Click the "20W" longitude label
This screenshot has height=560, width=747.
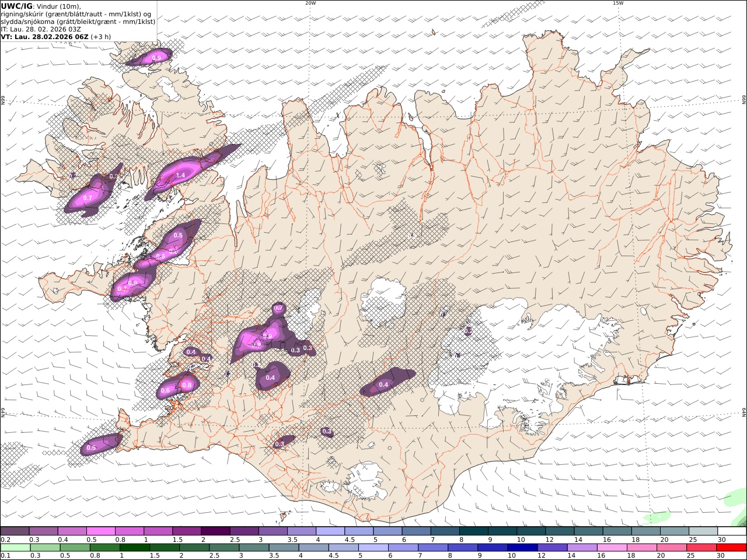(x=310, y=3)
